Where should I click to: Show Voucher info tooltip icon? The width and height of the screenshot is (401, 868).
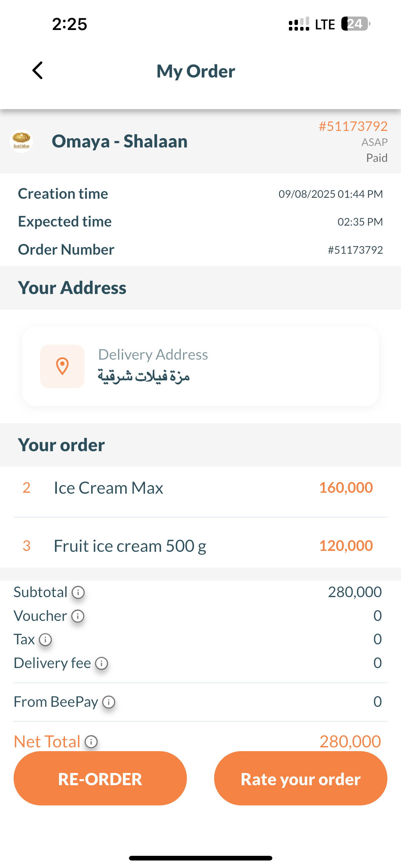78,616
